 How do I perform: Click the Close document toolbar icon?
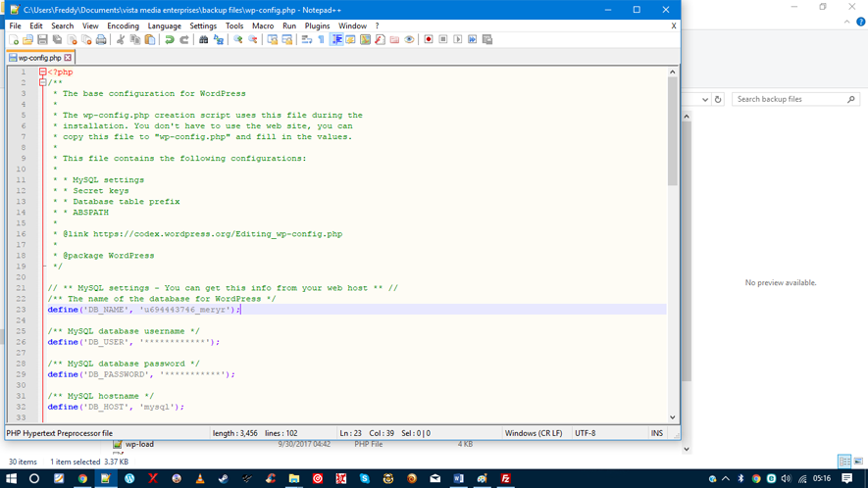(72, 39)
